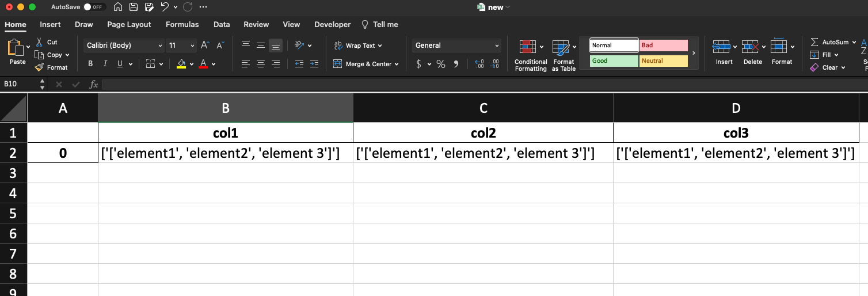Apply the Good cell style
868x296 pixels.
614,61
